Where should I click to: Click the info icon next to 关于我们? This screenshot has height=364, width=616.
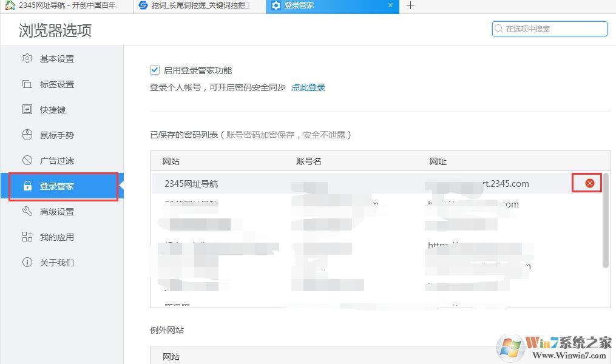pos(27,262)
